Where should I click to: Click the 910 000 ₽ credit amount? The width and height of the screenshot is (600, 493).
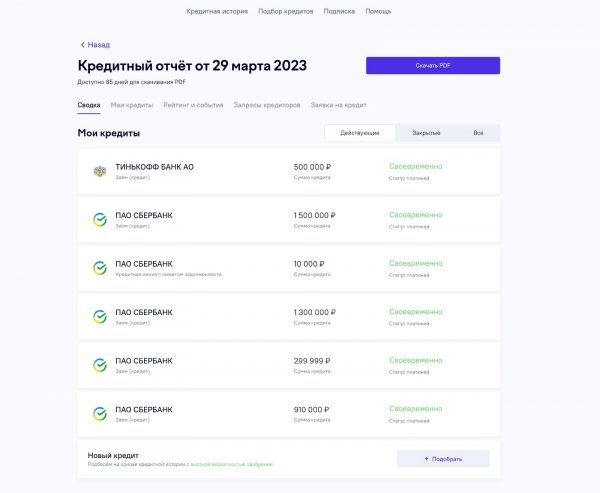(311, 410)
